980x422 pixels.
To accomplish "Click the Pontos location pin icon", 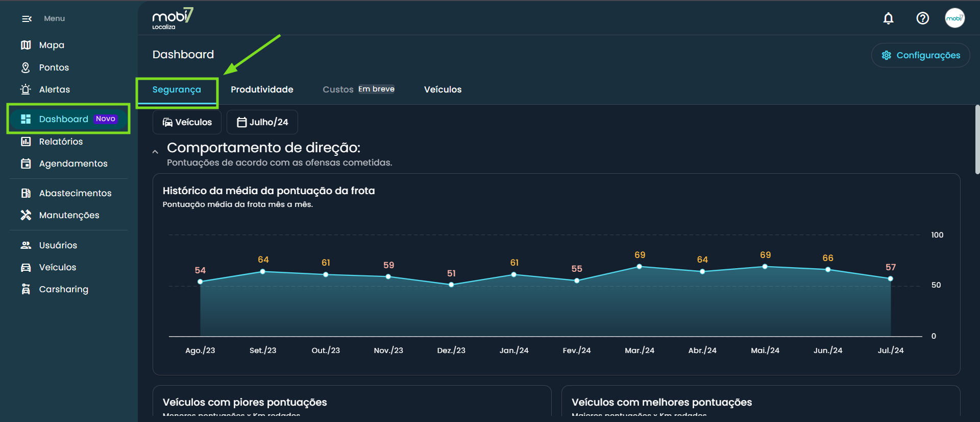I will tap(26, 67).
